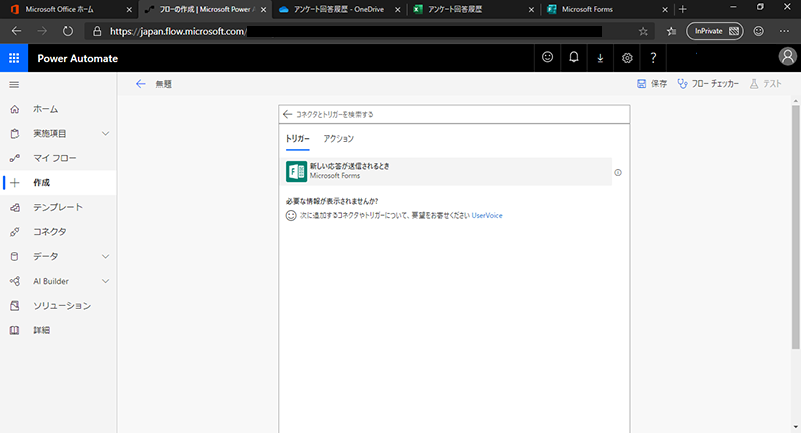Click the site lock icon in address bar

pyautogui.click(x=97, y=32)
